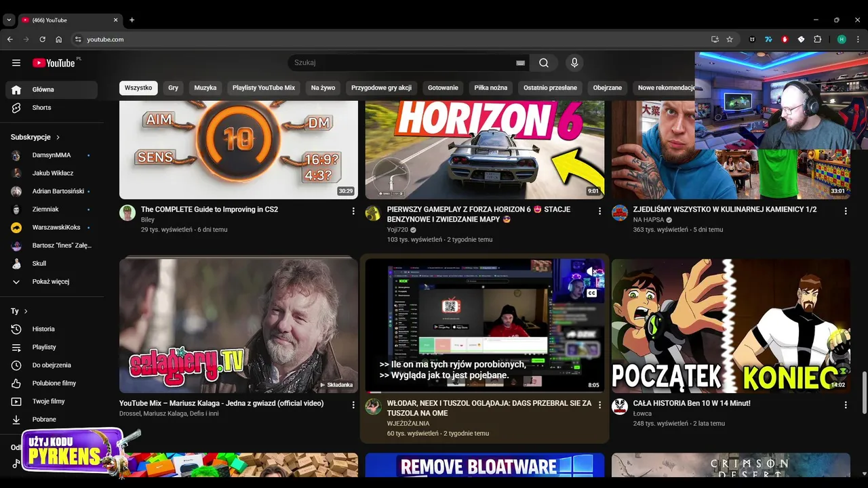Open more options for CS2 guide video
The width and height of the screenshot is (868, 488).
pos(353,211)
